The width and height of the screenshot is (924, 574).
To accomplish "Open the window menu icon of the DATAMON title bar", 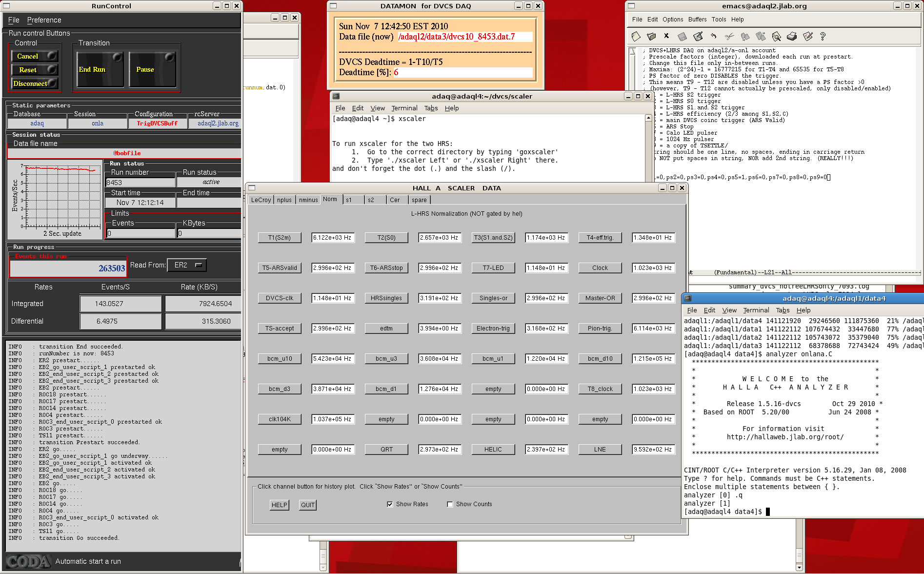I will (x=333, y=6).
